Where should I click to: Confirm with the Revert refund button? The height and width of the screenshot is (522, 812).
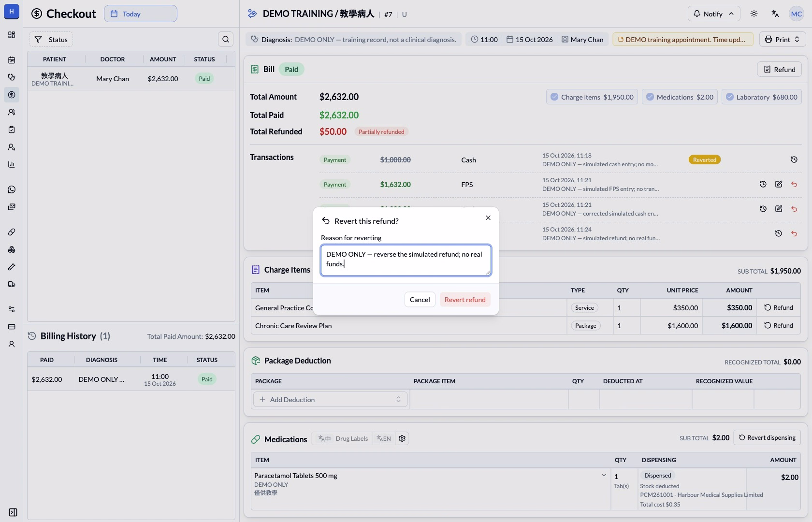(x=465, y=300)
